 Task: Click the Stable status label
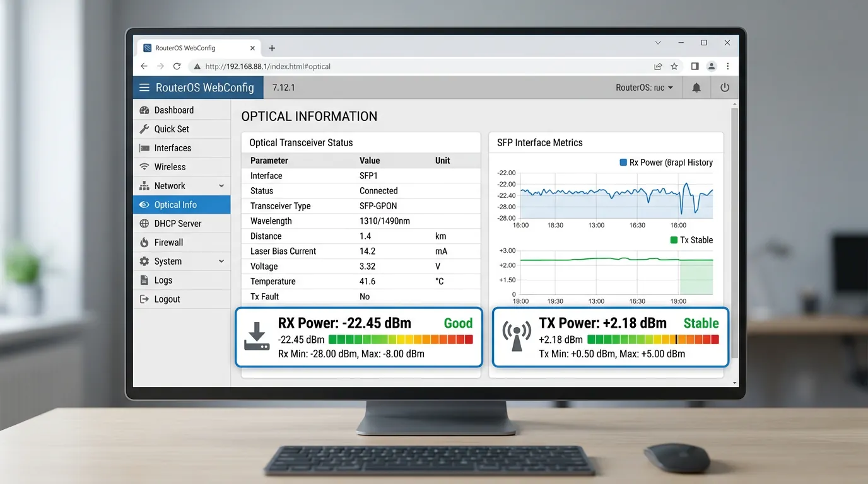tap(701, 323)
